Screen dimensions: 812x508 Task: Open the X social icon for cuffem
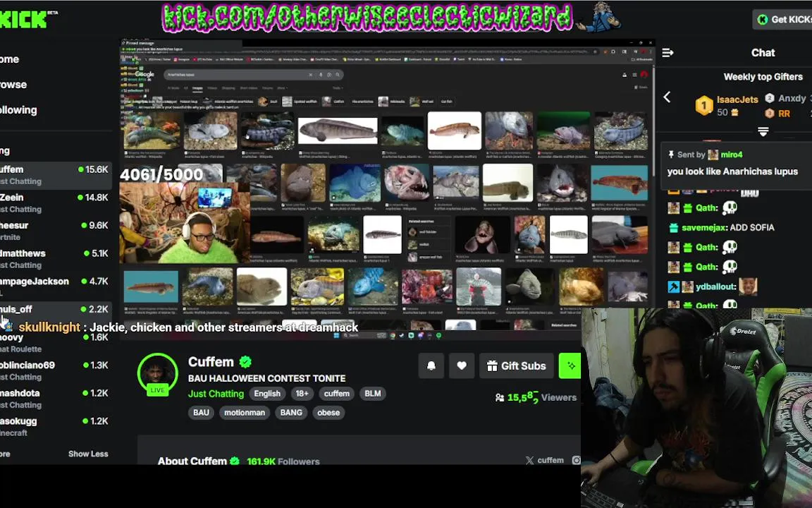(x=529, y=460)
